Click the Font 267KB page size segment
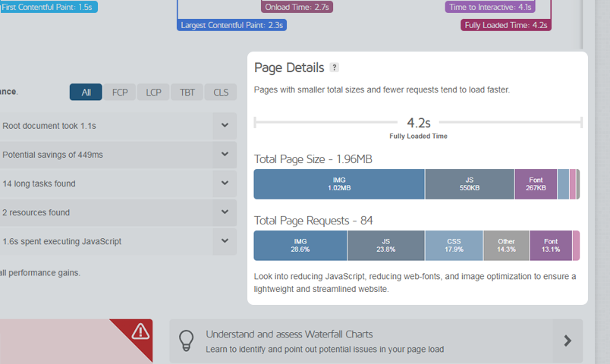This screenshot has width=610, height=364. (x=536, y=184)
